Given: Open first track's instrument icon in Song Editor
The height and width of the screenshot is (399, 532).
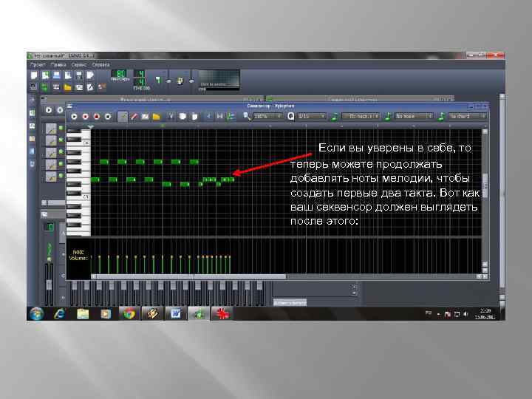Looking at the screenshot, I should click(x=51, y=129).
